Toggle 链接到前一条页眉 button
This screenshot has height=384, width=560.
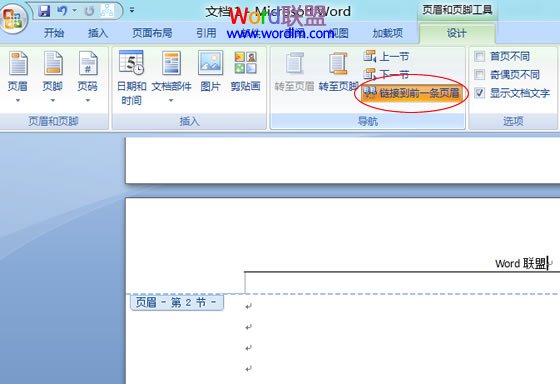click(411, 93)
